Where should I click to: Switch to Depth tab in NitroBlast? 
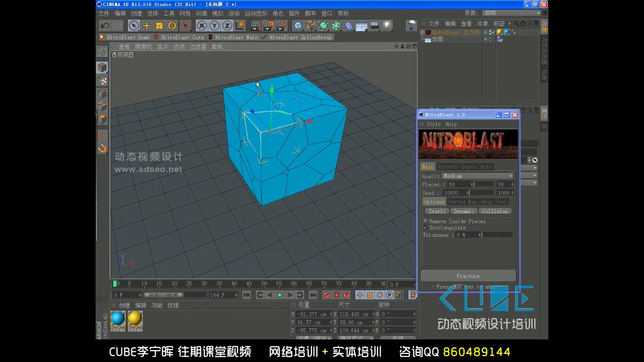click(x=468, y=167)
